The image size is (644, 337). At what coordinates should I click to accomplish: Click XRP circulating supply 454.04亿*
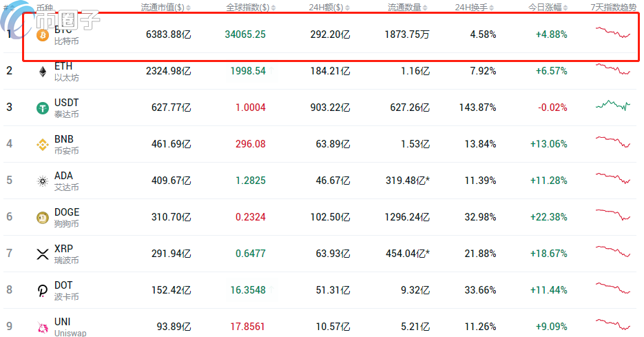coord(408,254)
